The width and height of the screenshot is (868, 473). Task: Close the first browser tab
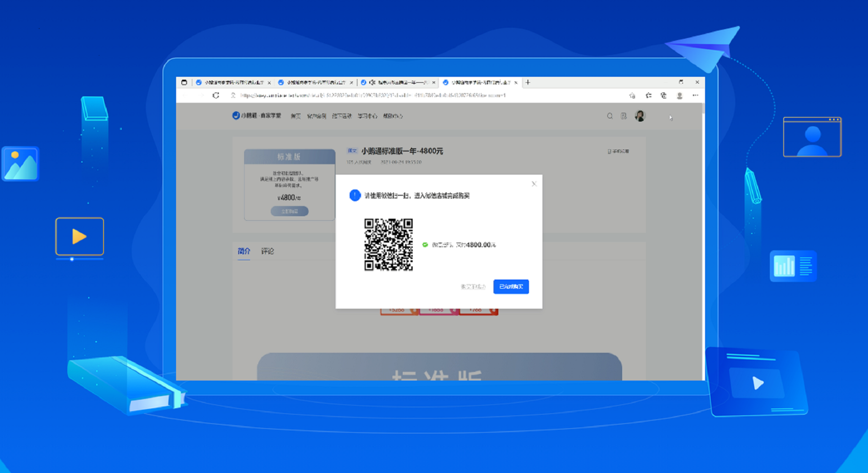click(269, 83)
